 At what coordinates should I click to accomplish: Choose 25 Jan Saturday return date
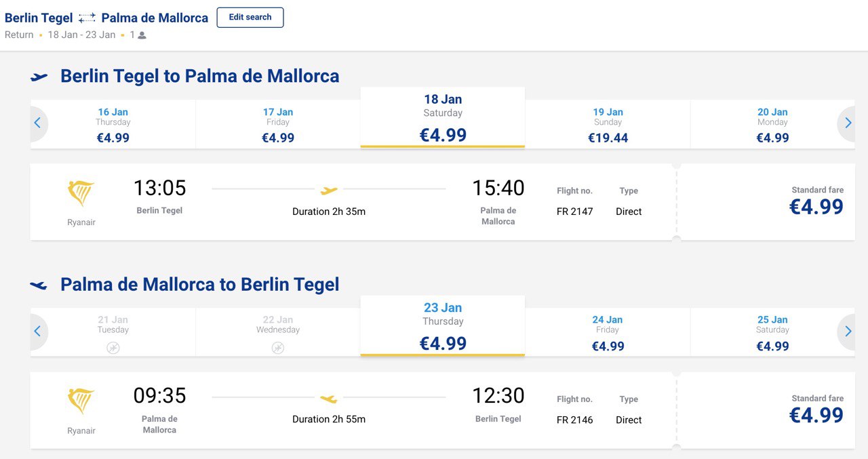click(772, 332)
